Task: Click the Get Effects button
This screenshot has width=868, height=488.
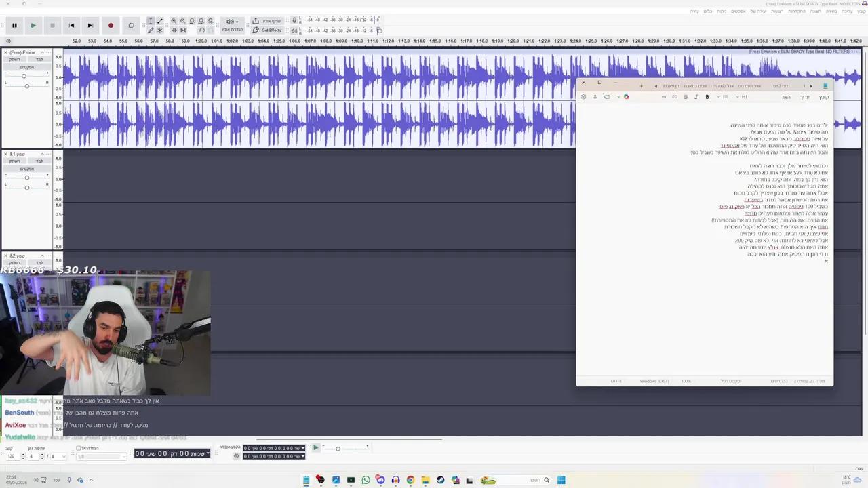Action: click(x=268, y=30)
